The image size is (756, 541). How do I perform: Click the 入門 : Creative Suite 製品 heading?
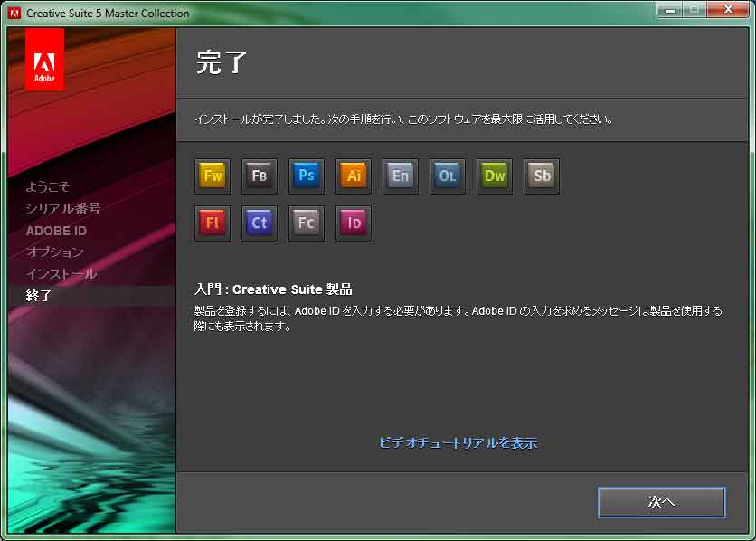273,289
